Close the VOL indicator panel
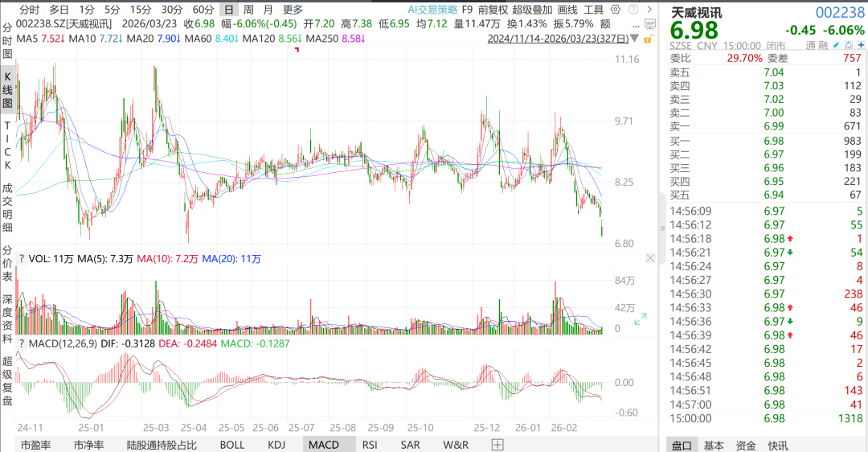This screenshot has width=868, height=452. coord(650,258)
